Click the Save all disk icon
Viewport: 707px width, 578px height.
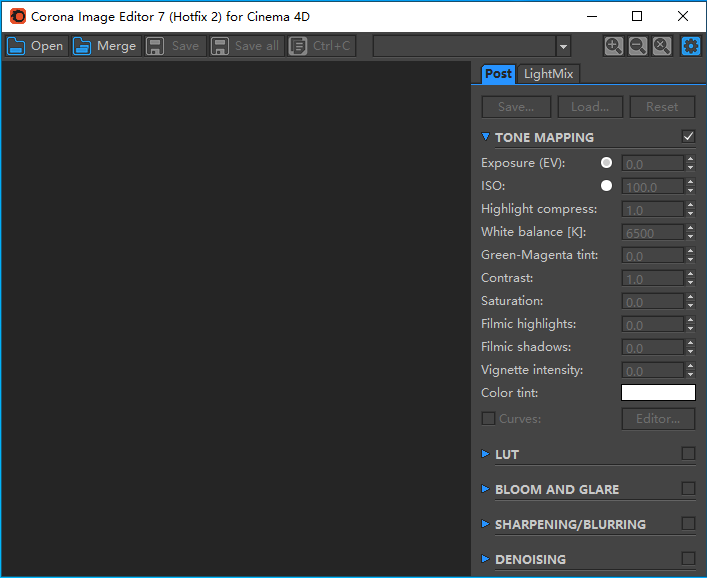tap(220, 46)
